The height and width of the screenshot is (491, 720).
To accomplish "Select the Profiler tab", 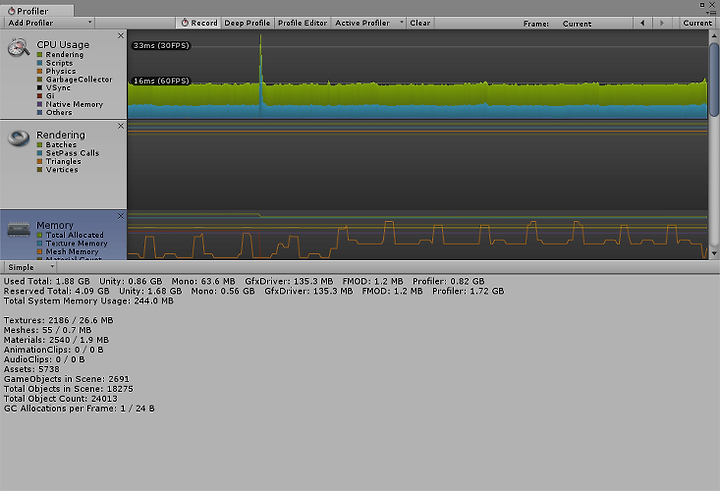I will click(38, 11).
